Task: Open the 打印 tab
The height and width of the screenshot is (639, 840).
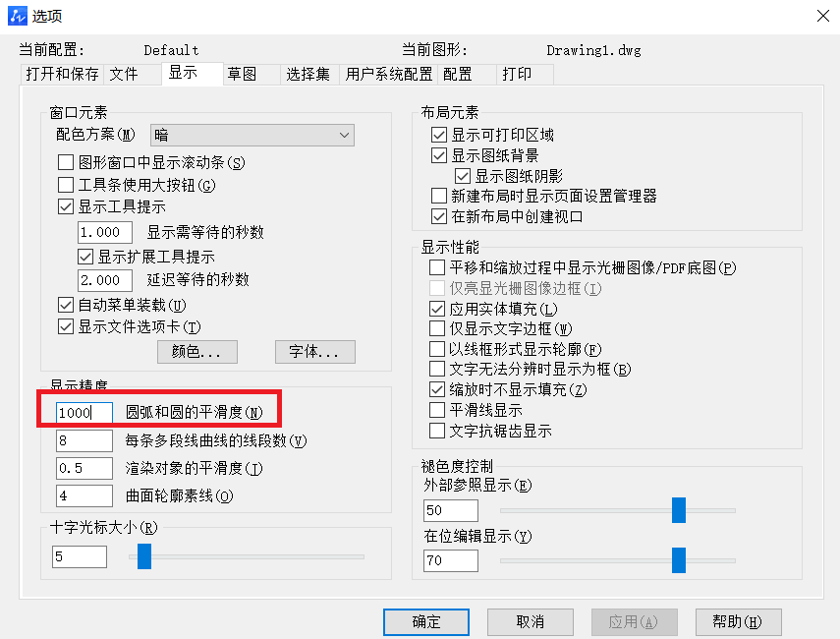Action: coord(517,74)
